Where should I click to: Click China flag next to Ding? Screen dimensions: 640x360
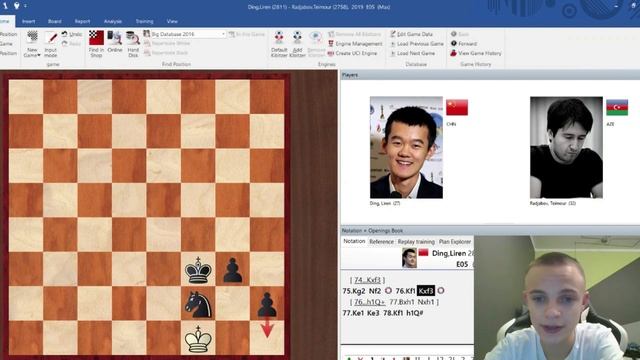pos(457,107)
